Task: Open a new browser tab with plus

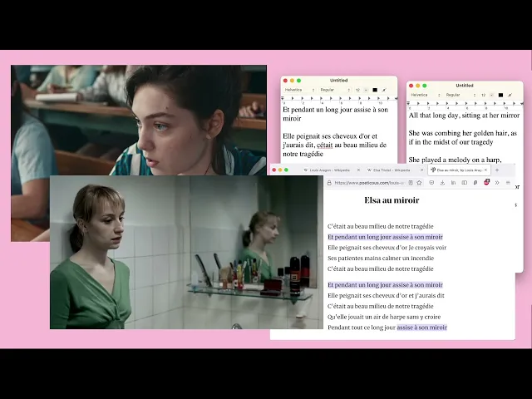Action: [x=497, y=170]
